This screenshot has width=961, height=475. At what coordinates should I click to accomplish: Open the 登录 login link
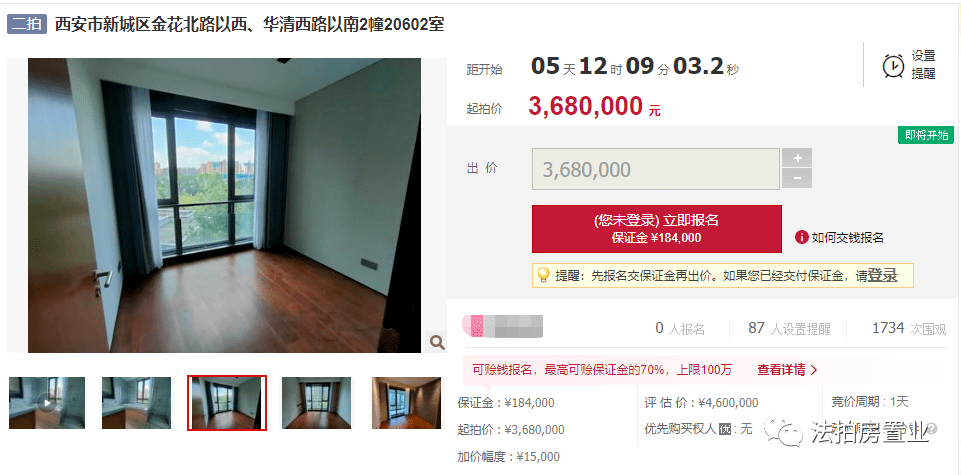click(x=883, y=276)
